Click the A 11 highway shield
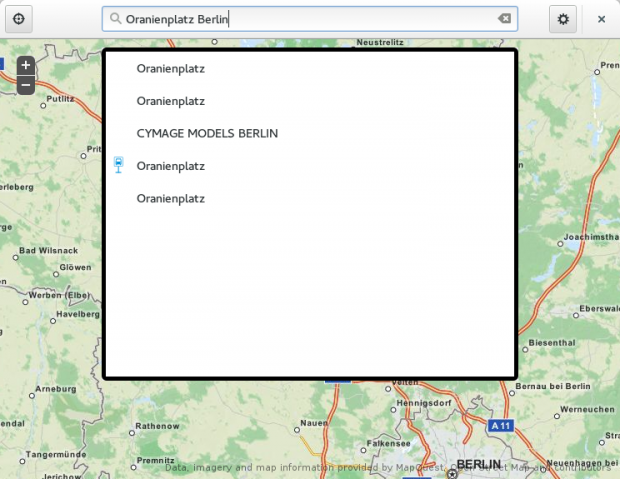Screen dimensions: 620x479 click(x=501, y=426)
